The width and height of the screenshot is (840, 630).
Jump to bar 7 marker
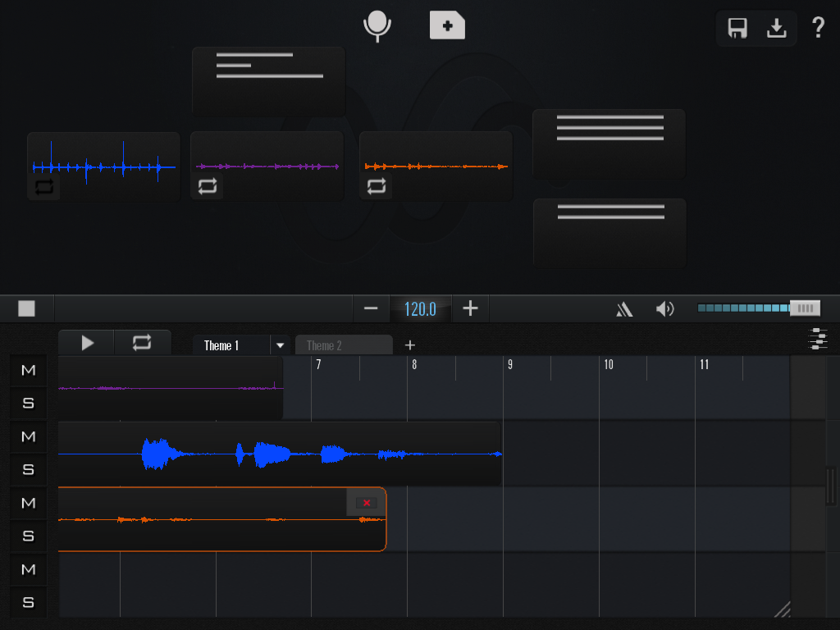coord(318,365)
